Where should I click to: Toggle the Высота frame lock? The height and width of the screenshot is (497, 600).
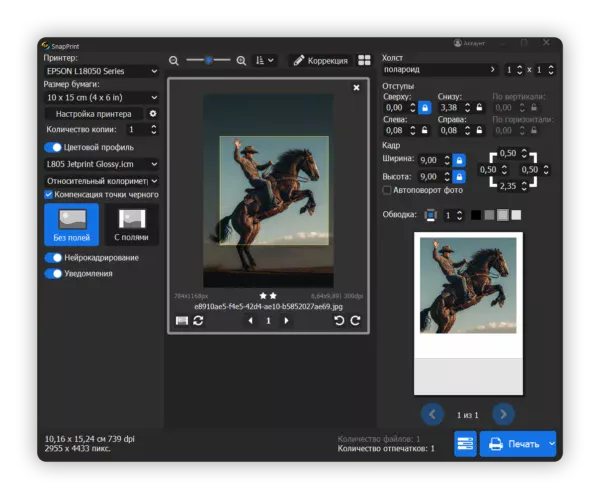tap(459, 176)
